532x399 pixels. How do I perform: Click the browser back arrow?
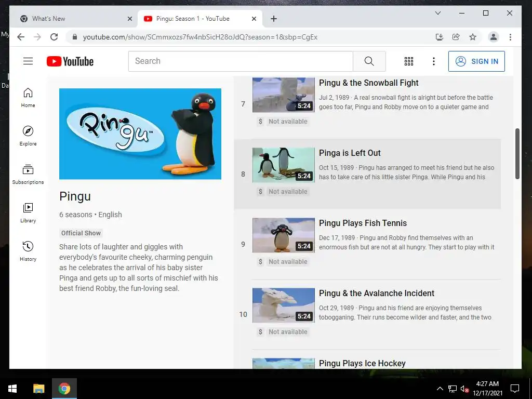21,37
